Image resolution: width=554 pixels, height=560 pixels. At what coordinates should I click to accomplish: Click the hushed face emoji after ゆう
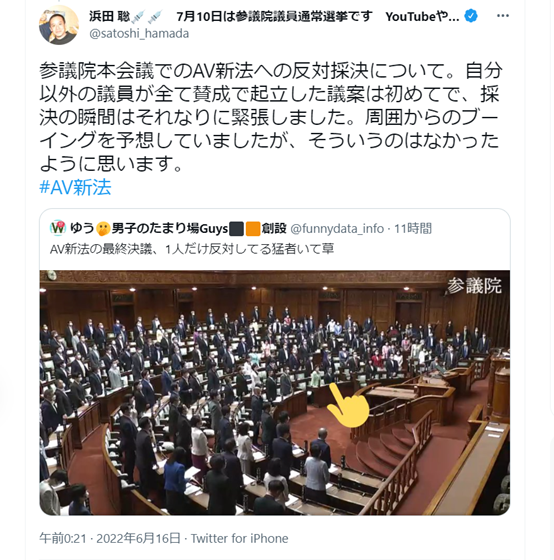pos(103,229)
